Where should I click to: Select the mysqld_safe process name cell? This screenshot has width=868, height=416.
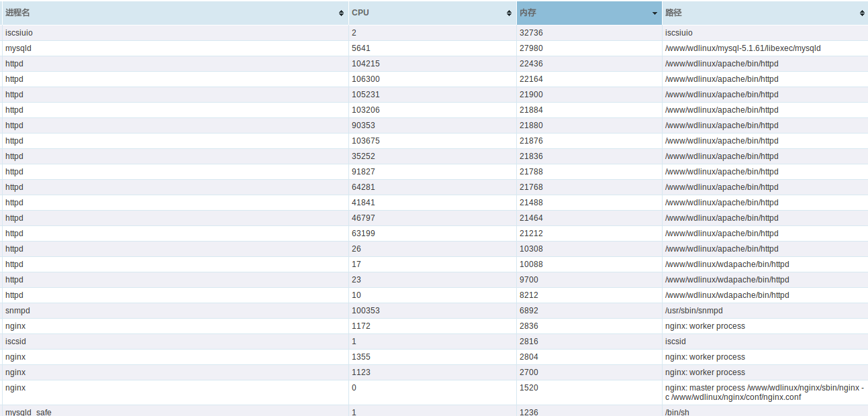(175, 411)
